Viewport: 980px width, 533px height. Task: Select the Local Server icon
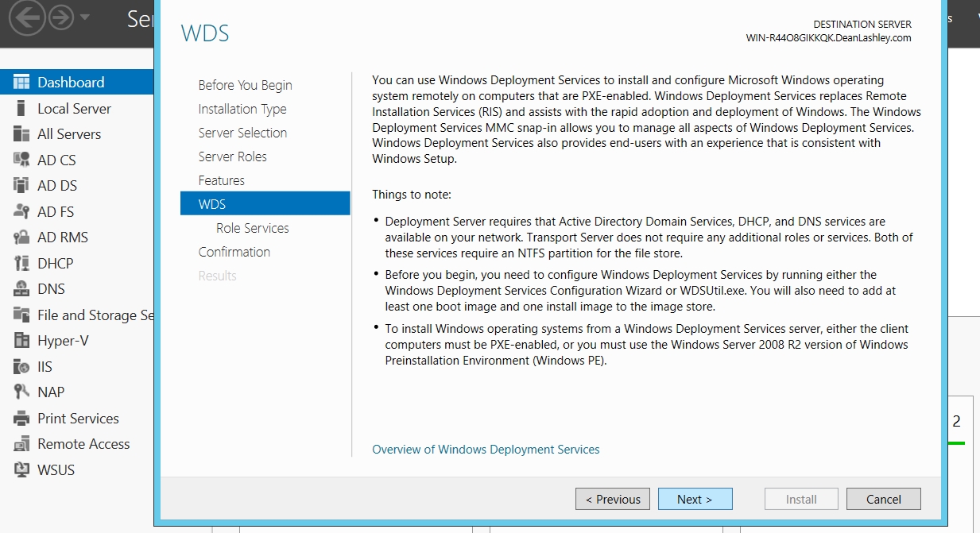[x=21, y=109]
